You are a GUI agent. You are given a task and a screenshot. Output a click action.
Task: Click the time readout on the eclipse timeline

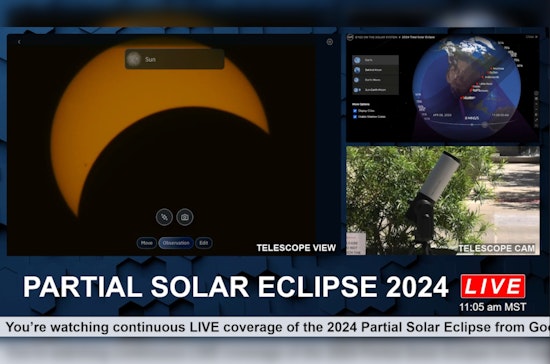500,115
